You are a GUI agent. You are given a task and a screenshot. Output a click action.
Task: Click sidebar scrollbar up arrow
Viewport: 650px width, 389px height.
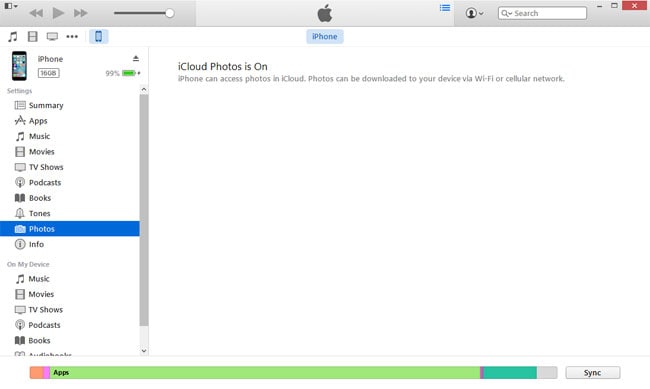[144, 90]
